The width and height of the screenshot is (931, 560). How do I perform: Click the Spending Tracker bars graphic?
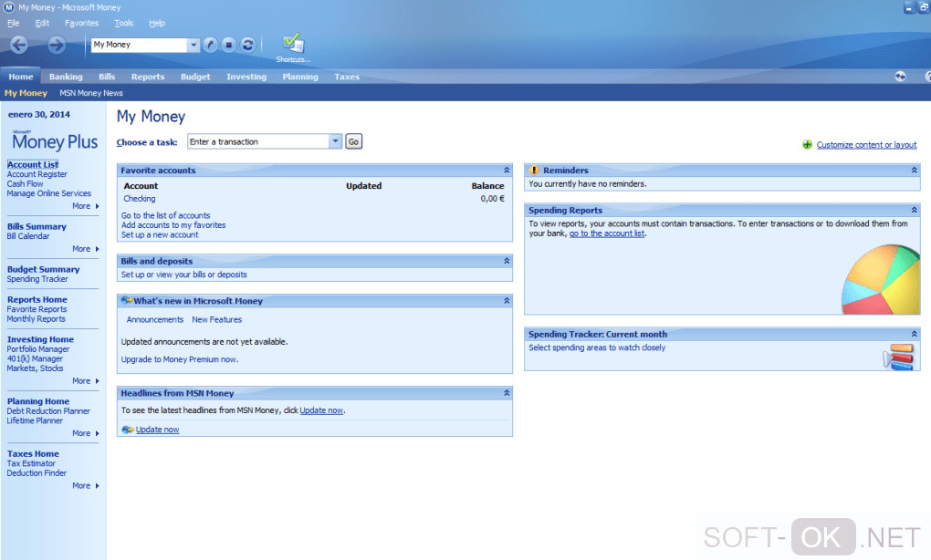[x=898, y=357]
